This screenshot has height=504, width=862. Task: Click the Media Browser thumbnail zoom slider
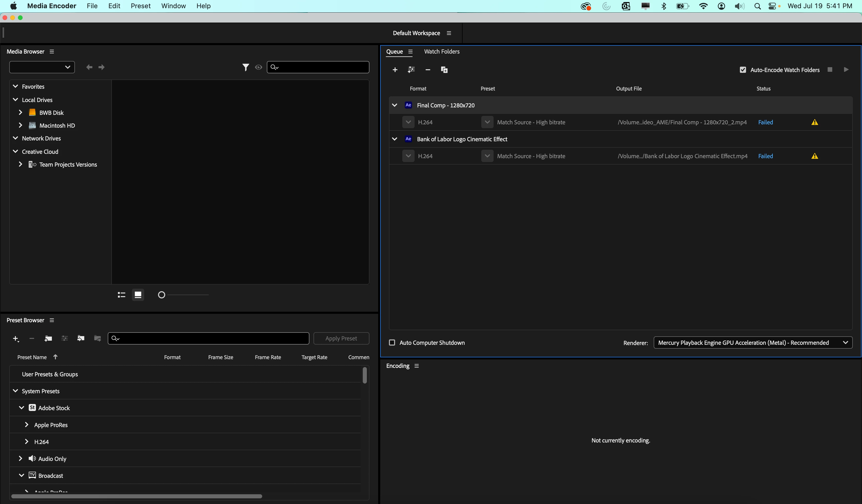point(161,295)
